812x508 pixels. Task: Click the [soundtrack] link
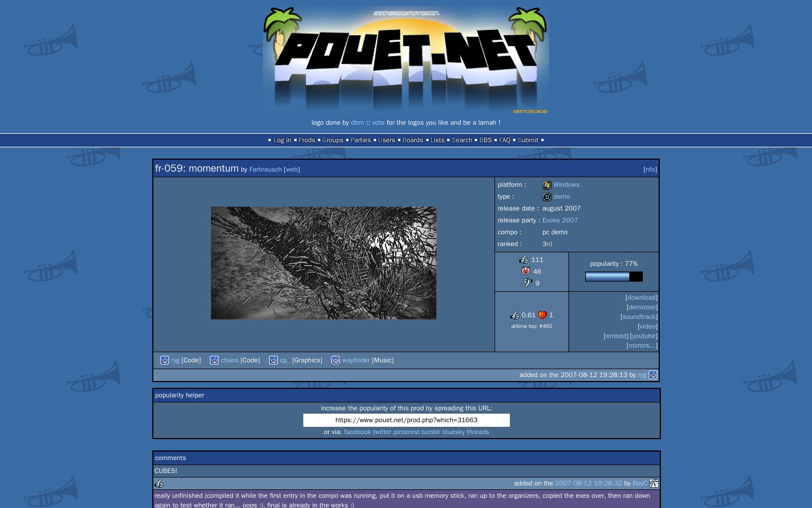(639, 317)
